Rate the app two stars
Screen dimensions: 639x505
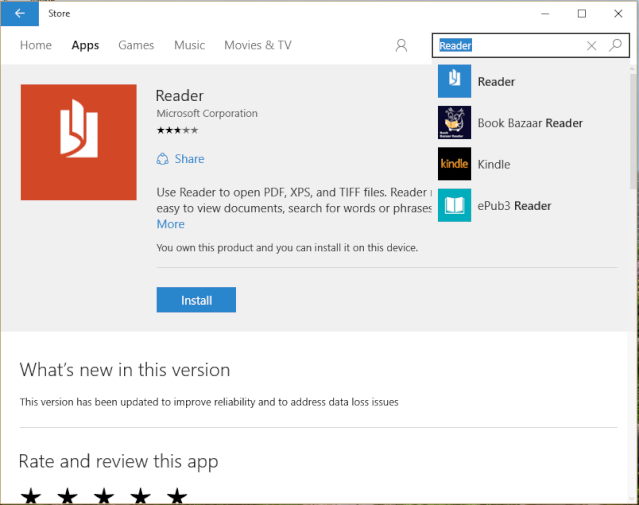(67, 496)
